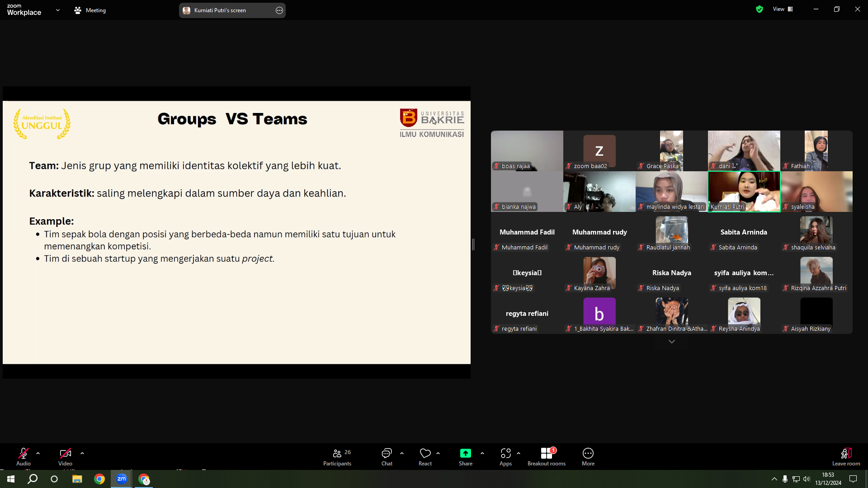This screenshot has width=868, height=488.
Task: Open the Windows notification center
Action: [853, 479]
